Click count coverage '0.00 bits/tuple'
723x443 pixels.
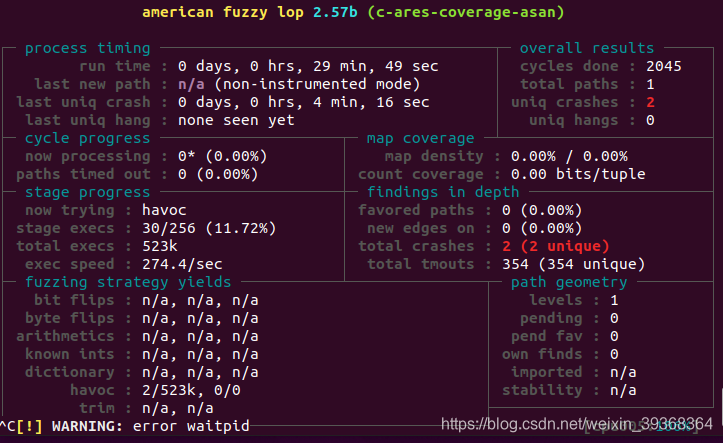click(x=578, y=174)
